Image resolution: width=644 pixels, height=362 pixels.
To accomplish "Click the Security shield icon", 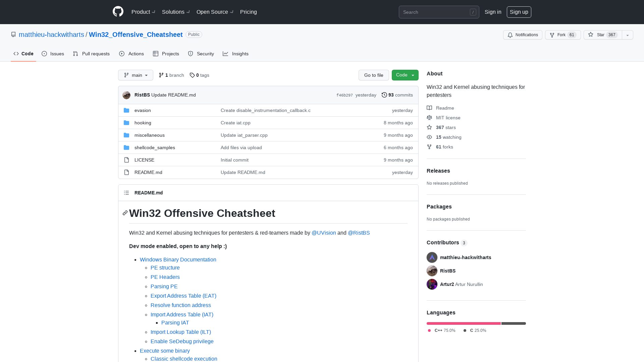I will [190, 54].
